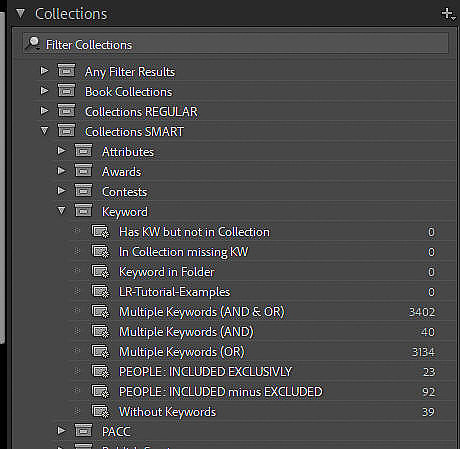Click the Contests set box icon
Screen dimensions: 460x449
tap(83, 190)
